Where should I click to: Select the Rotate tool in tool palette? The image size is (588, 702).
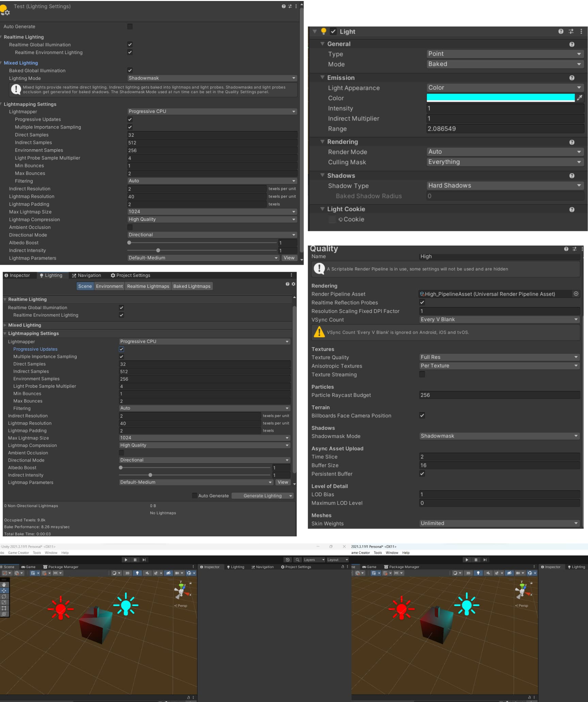4,596
